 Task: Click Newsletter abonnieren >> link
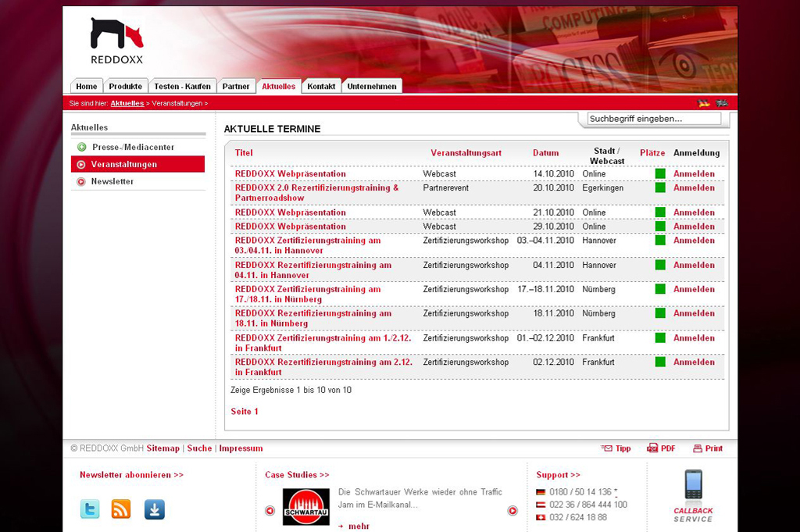click(131, 474)
